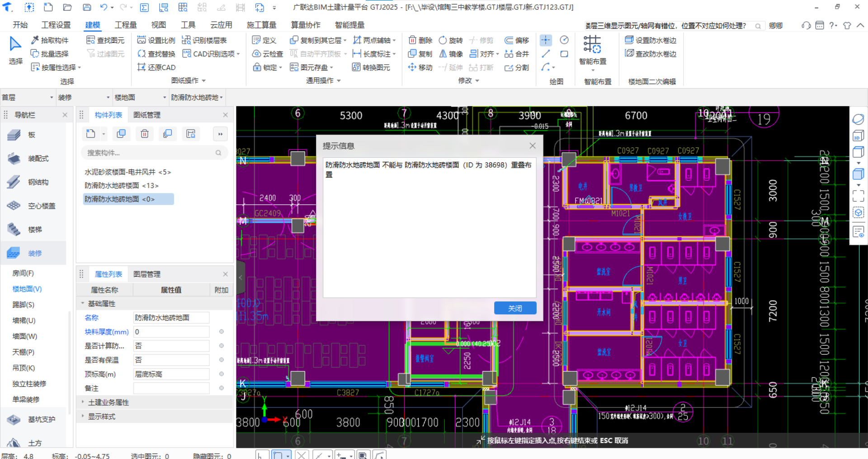
Task: Open the 工程设置 ribbon tab
Action: pos(56,25)
